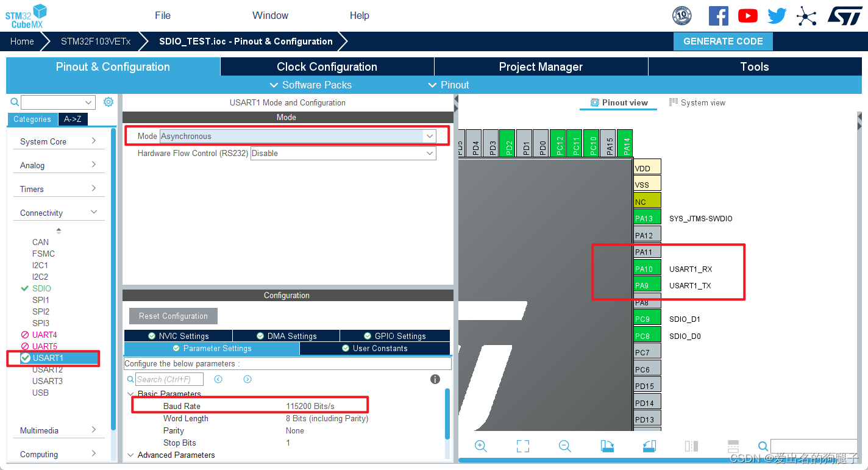Open the GPIO Settings tab
This screenshot has height=470, width=868.
[x=395, y=336]
